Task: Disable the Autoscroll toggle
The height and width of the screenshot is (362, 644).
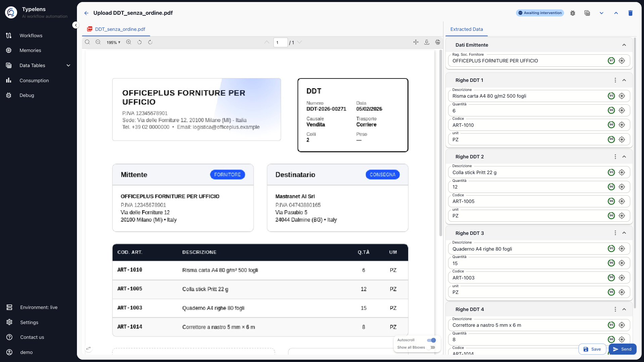Action: (x=431, y=340)
